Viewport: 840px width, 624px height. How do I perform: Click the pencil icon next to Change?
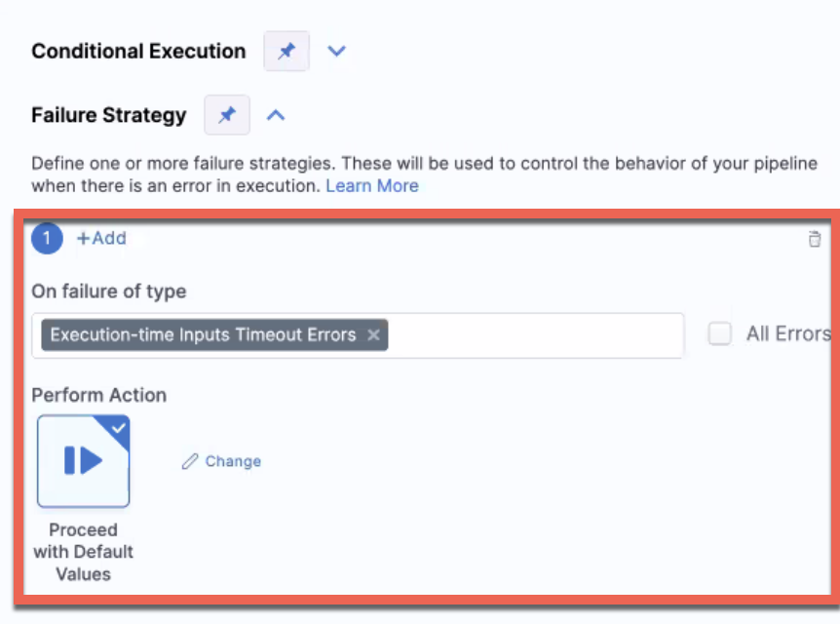pyautogui.click(x=190, y=461)
